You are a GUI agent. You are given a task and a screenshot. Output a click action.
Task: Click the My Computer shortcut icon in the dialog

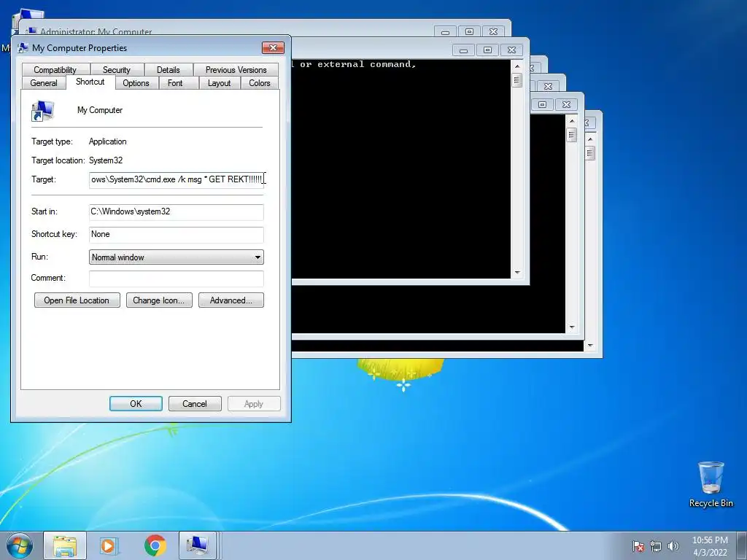click(42, 111)
